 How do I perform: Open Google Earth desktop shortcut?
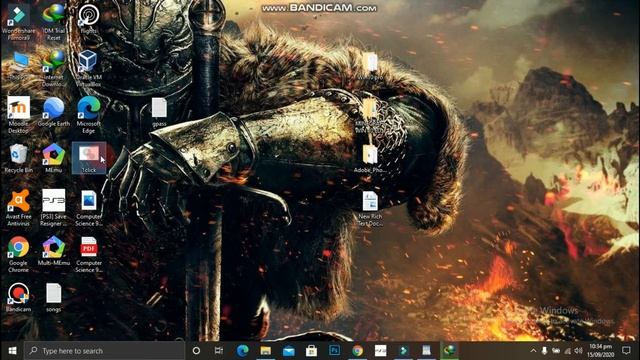53,112
